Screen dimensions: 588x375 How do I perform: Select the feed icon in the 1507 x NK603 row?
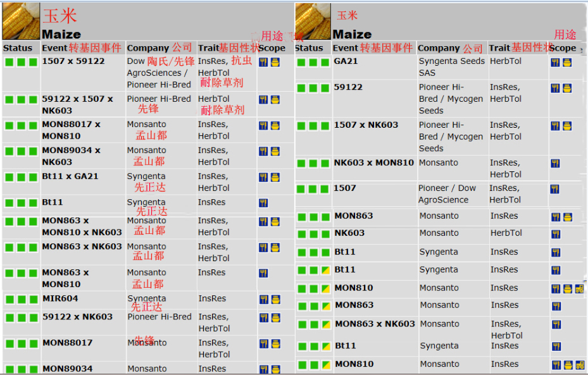(x=567, y=126)
